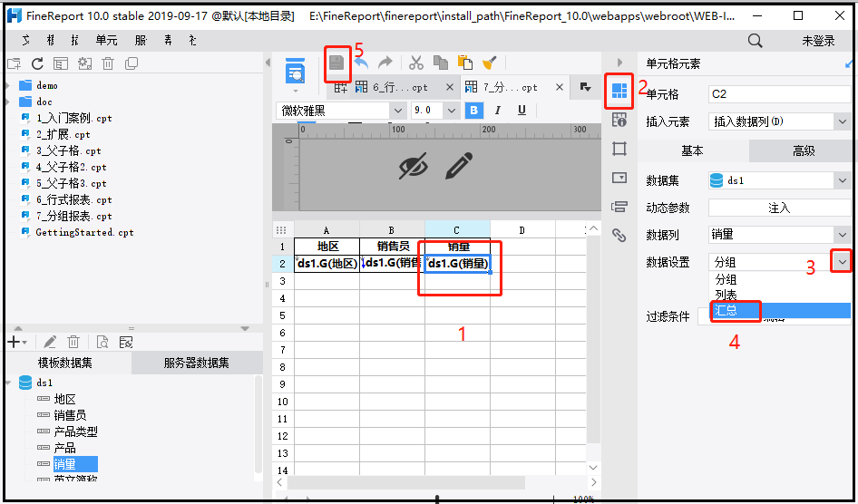This screenshot has height=504, width=858.
Task: Cut the selected cell with scissors icon
Action: [x=416, y=63]
